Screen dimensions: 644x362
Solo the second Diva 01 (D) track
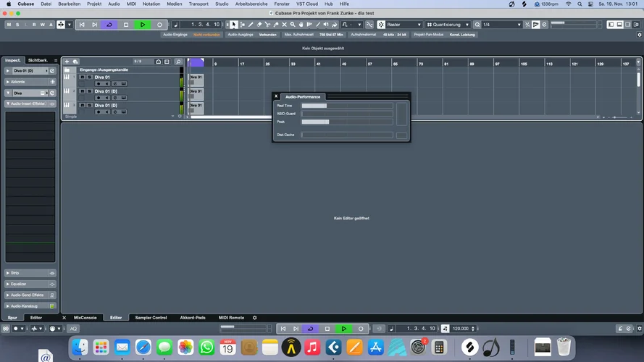[x=89, y=91]
